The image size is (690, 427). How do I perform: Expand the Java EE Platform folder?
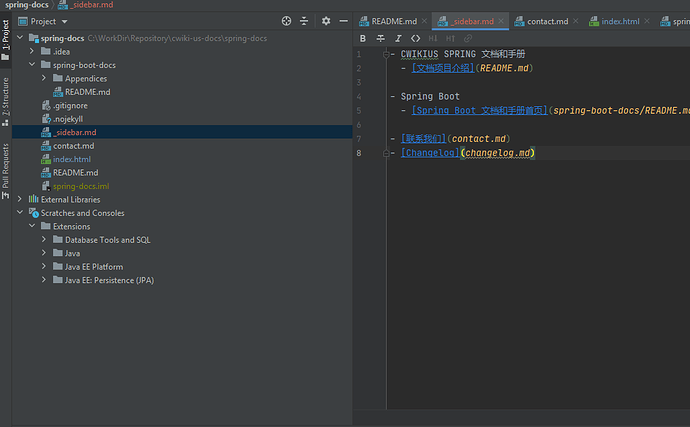click(44, 266)
